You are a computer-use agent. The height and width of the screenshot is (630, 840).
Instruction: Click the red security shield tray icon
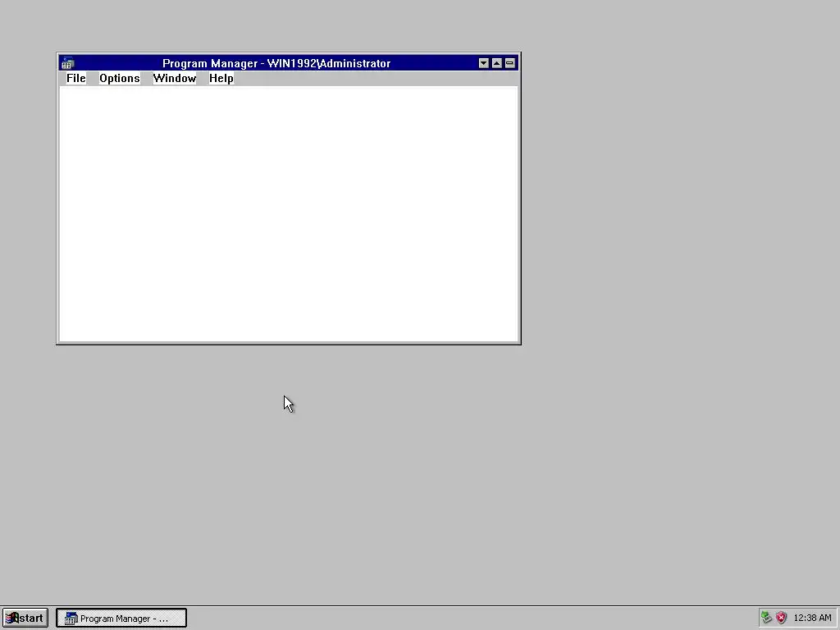coord(782,618)
